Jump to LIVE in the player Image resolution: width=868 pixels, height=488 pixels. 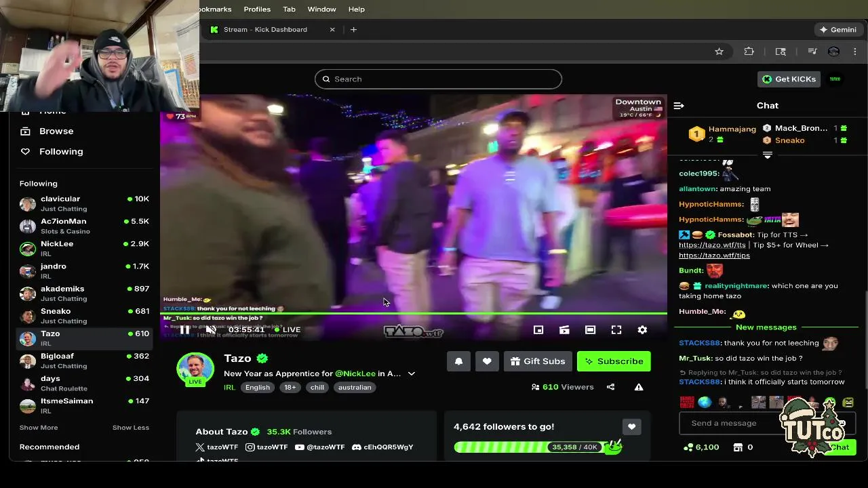(288, 329)
